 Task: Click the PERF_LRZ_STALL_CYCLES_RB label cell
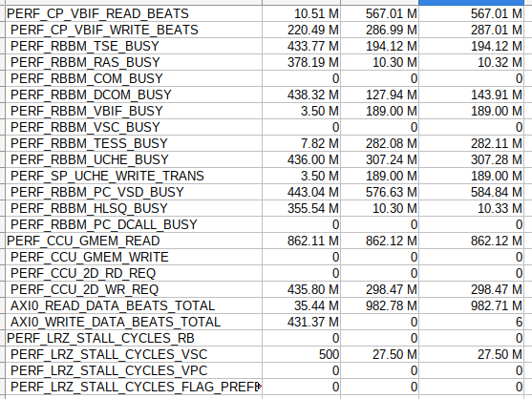click(x=134, y=339)
